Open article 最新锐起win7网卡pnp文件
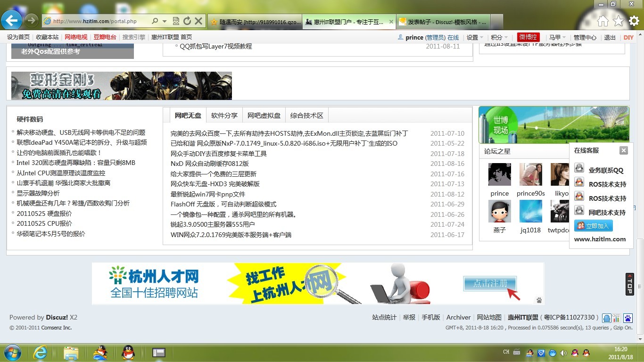This screenshot has height=362, width=644. click(208, 194)
